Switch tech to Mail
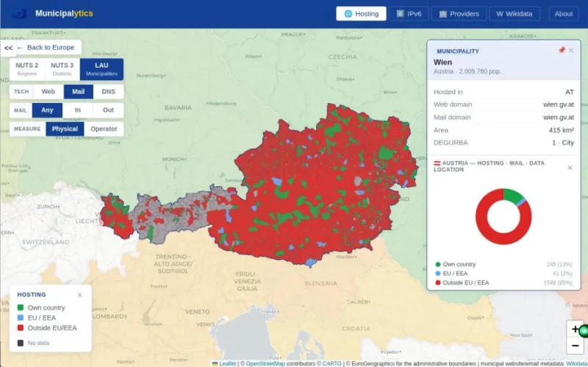Viewport: 588px width, 367px height. pyautogui.click(x=78, y=91)
